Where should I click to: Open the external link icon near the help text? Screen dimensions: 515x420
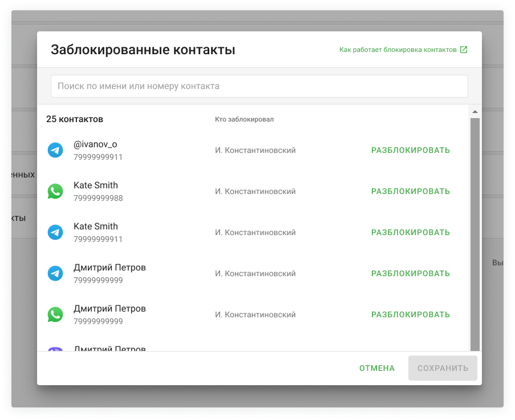464,50
